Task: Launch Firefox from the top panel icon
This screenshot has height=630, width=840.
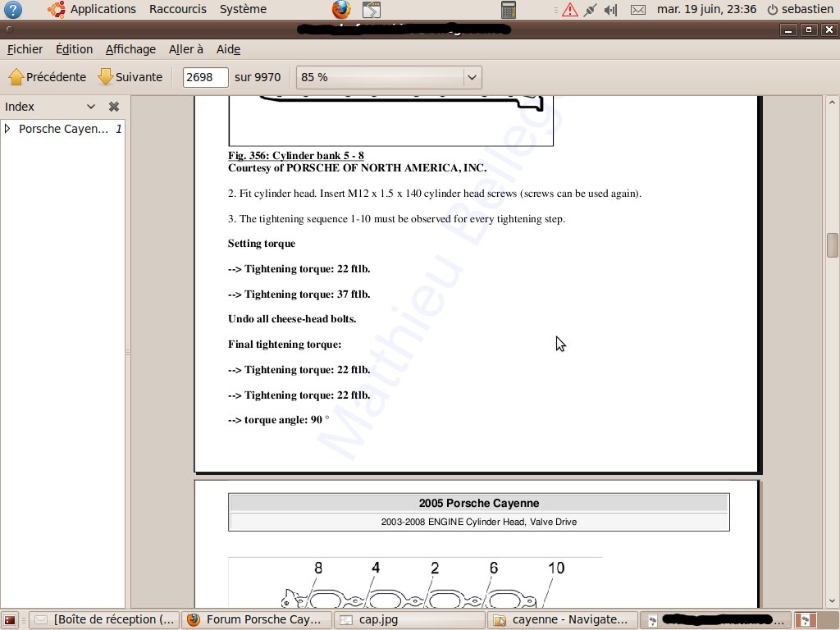Action: coord(341,9)
